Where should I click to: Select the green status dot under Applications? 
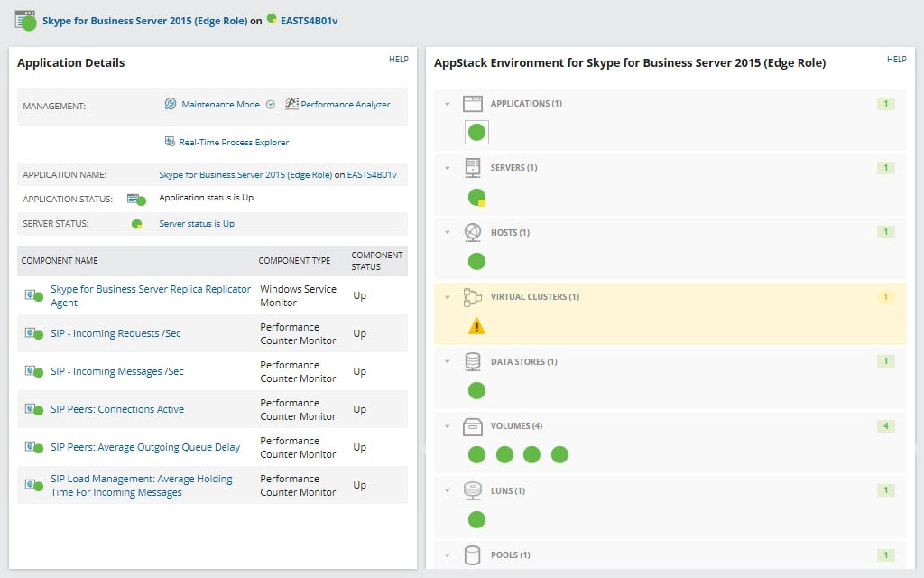click(x=476, y=132)
